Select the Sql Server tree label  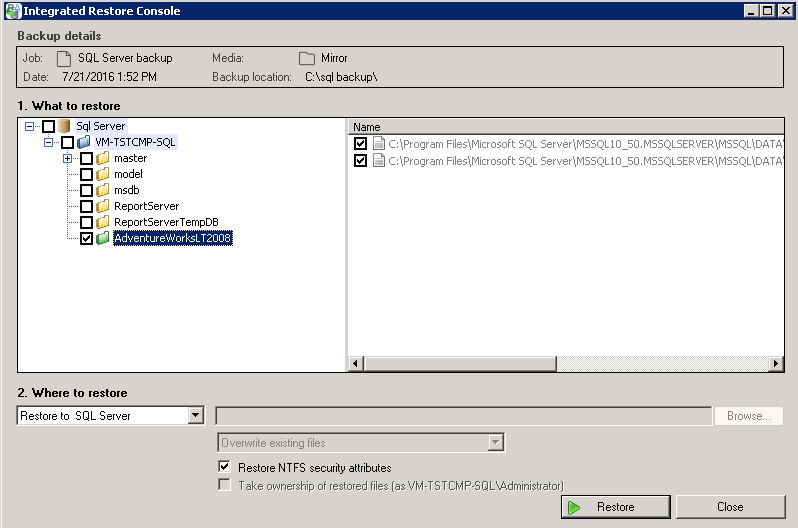[x=100, y=126]
